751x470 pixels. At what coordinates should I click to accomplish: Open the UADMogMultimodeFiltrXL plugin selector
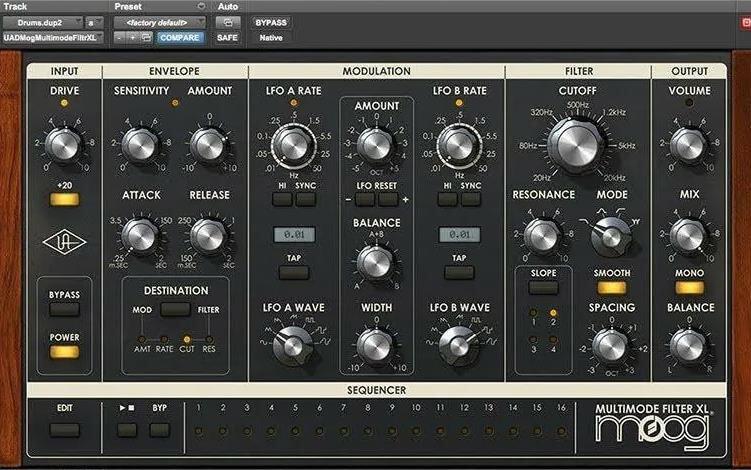coord(52,37)
